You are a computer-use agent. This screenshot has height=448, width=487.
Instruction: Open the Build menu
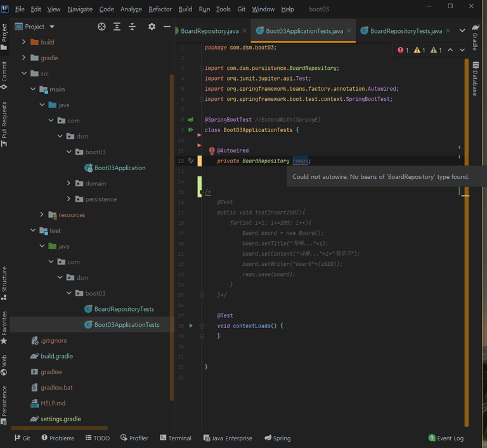click(185, 10)
